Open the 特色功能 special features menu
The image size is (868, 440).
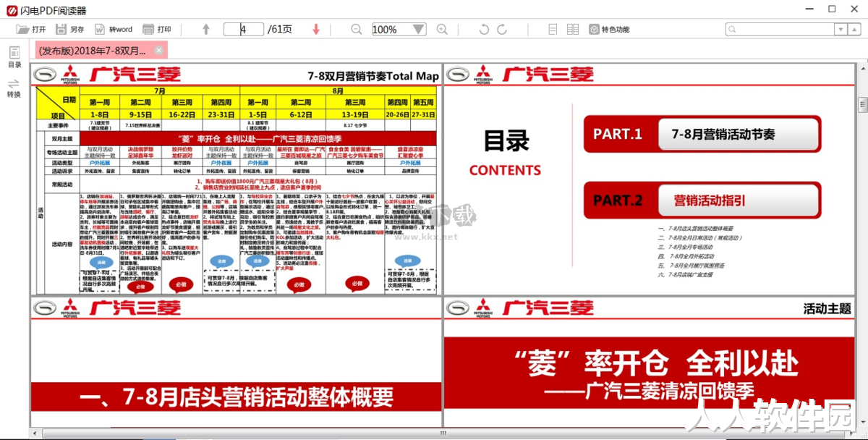click(x=609, y=30)
